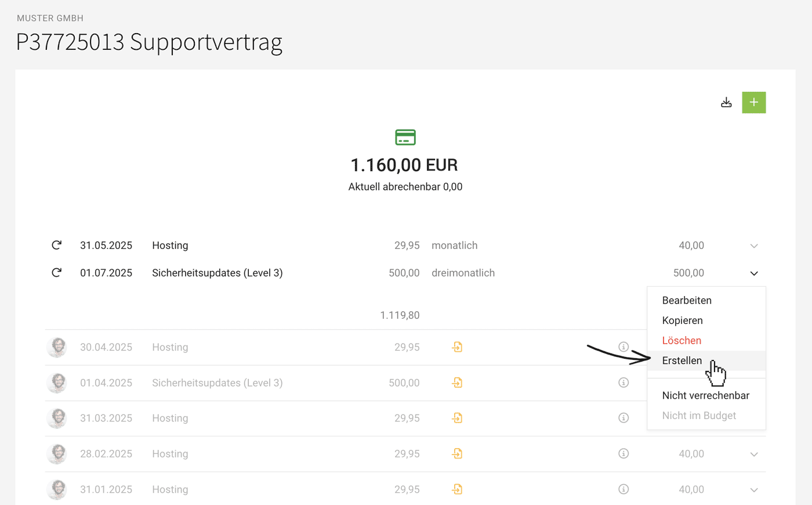Image resolution: width=812 pixels, height=505 pixels.
Task: Click the green credit card billing icon
Action: click(x=405, y=138)
